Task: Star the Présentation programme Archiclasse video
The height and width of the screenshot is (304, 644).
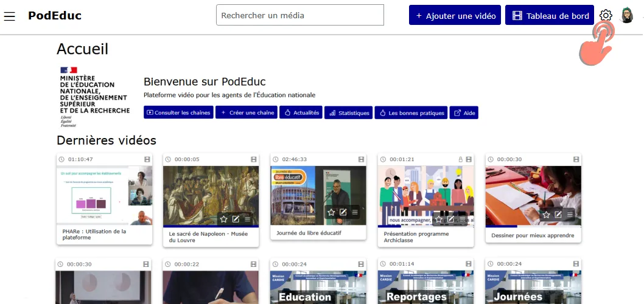Action: [x=439, y=219]
